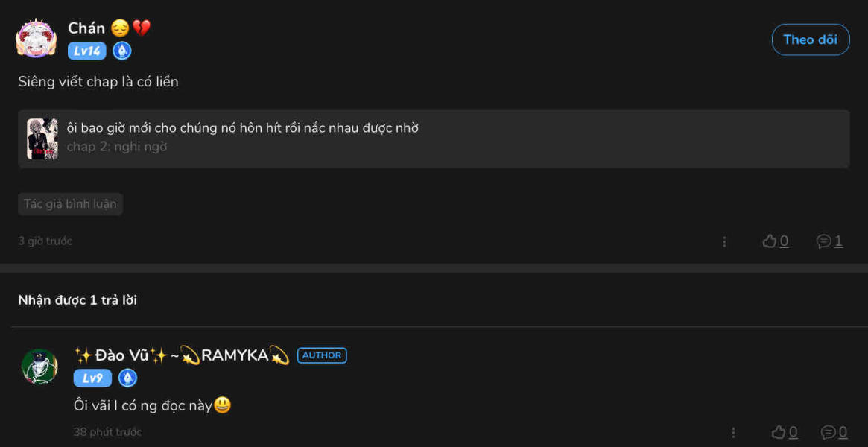Click the Chán username text
The height and width of the screenshot is (447, 868).
(86, 28)
